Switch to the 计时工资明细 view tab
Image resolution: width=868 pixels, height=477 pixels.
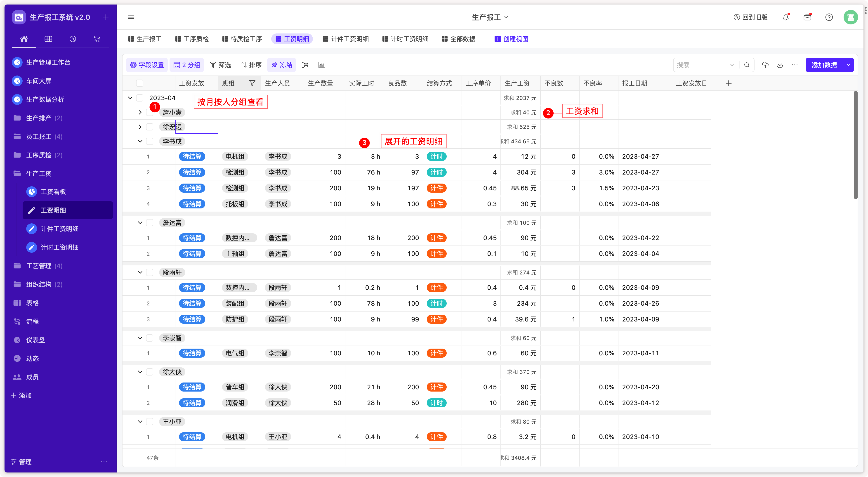click(405, 39)
